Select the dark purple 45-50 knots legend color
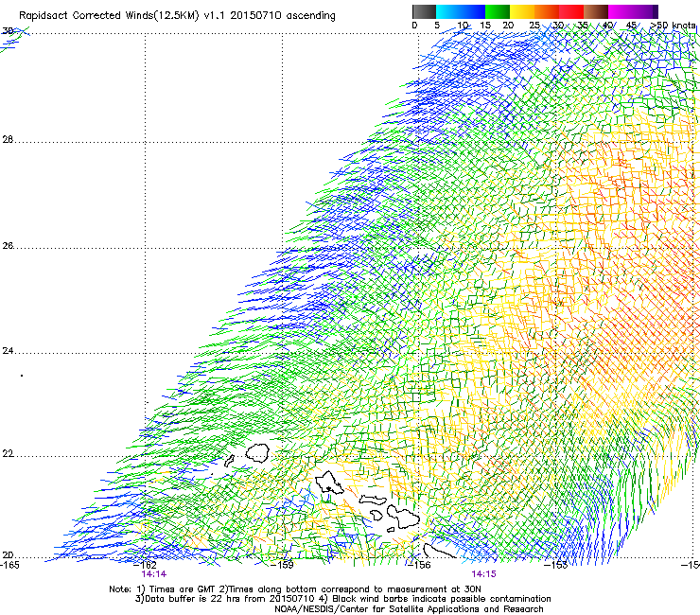Image resolution: width=700 pixels, height=615 pixels. point(645,11)
